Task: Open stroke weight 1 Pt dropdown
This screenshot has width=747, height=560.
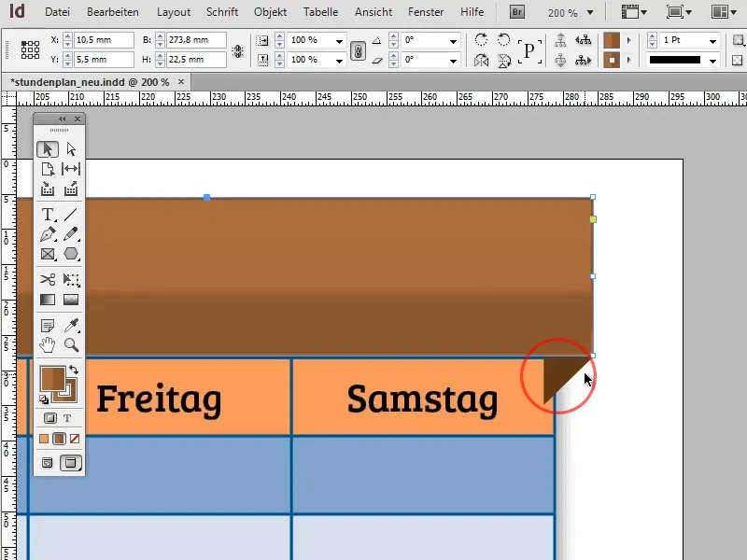Action: click(712, 41)
